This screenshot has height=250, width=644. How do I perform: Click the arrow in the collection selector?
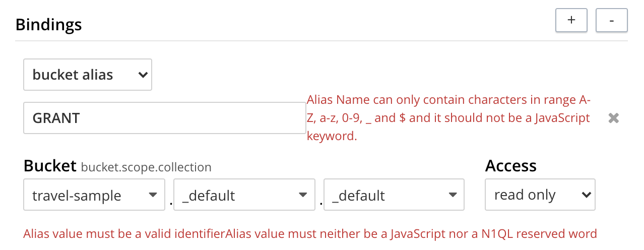tap(453, 195)
